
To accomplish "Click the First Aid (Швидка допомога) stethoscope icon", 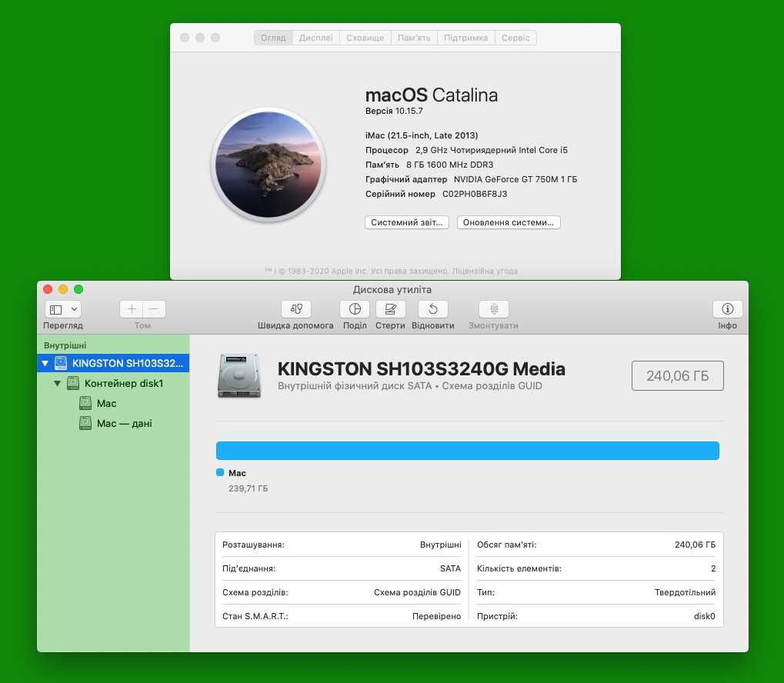I will (x=296, y=309).
